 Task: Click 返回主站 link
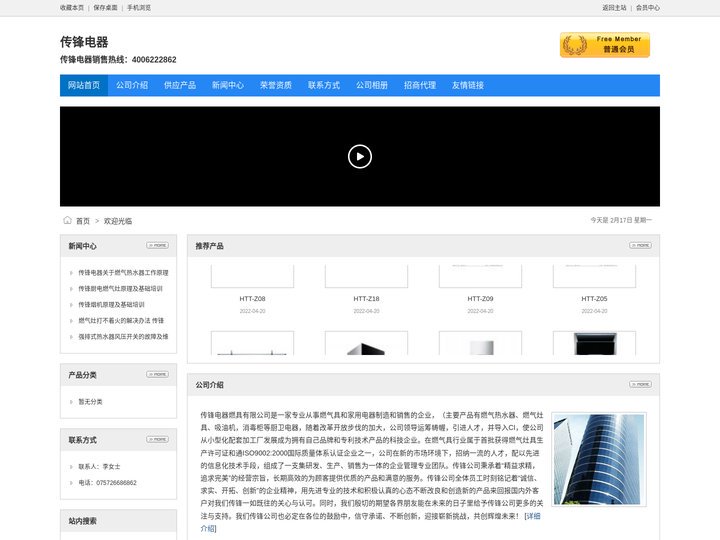[614, 8]
